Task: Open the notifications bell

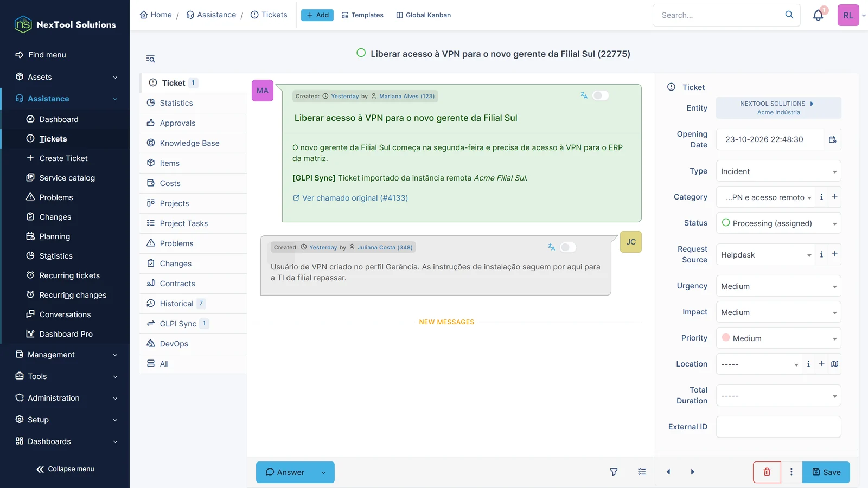Action: [x=818, y=15]
